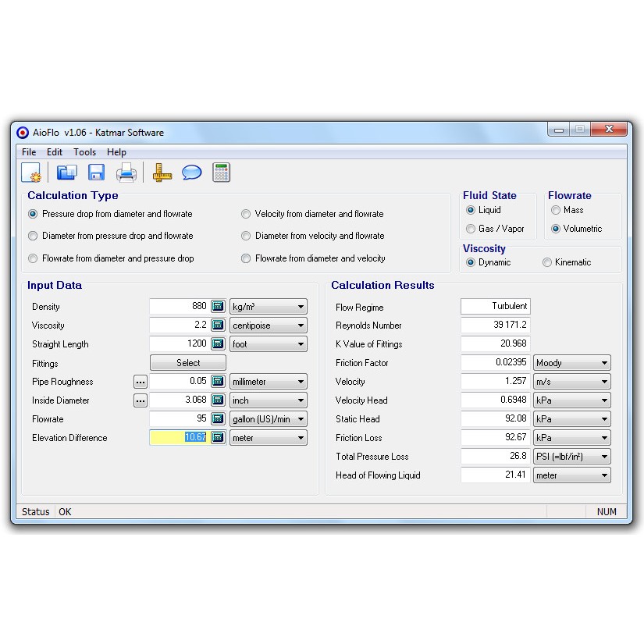Viewport: 644px width, 644px height.
Task: Open unit converter icon beside Straight Length
Action: pyautogui.click(x=218, y=343)
